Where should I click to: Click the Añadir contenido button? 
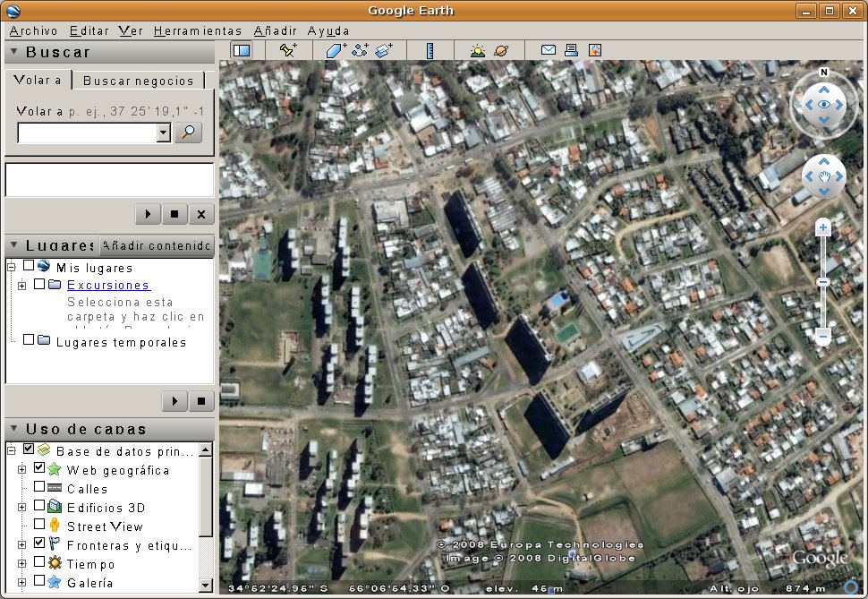click(x=157, y=245)
